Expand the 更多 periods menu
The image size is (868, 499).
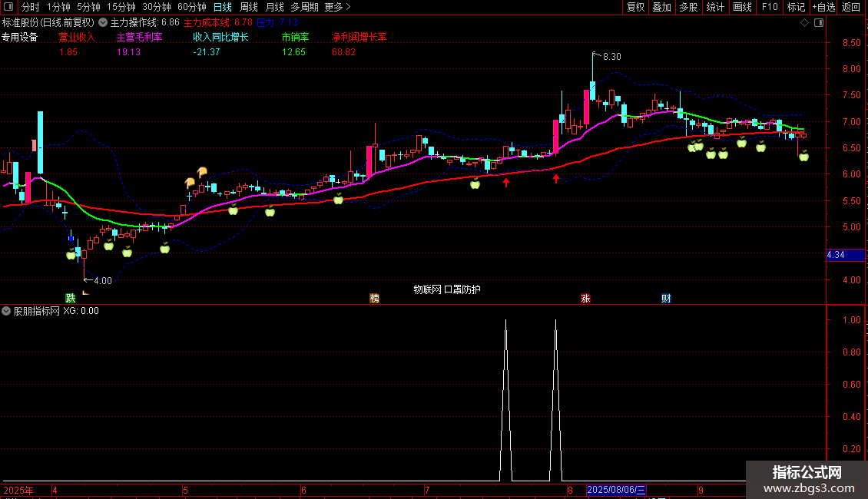click(337, 7)
